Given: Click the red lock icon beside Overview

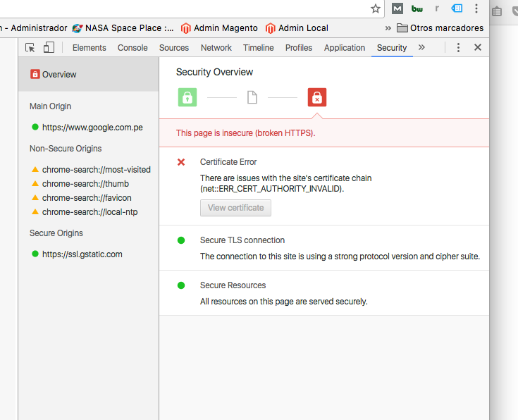Looking at the screenshot, I should 35,74.
